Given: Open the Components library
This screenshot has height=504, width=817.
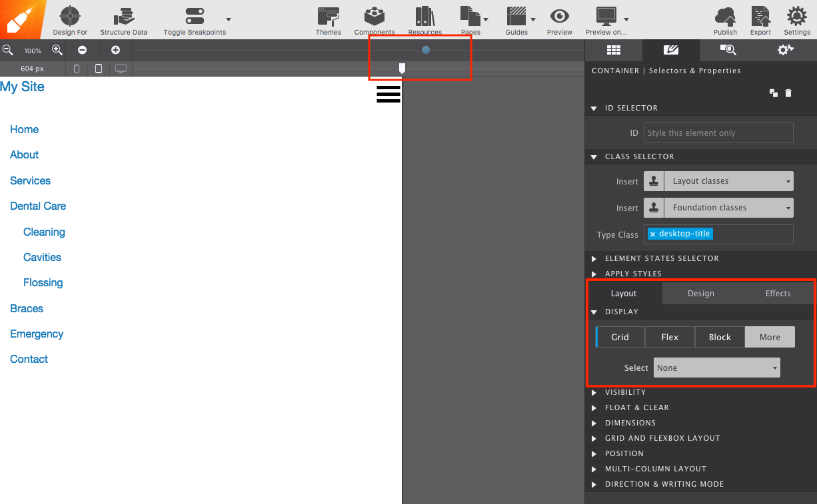Looking at the screenshot, I should pos(375,16).
